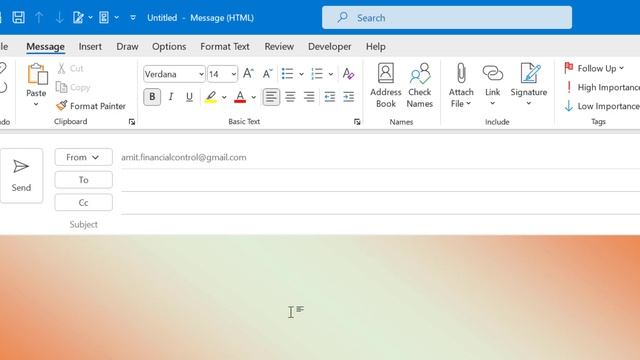Open the bullet library dropdown arrow
Viewport: 640px width, 360px height.
click(x=301, y=74)
